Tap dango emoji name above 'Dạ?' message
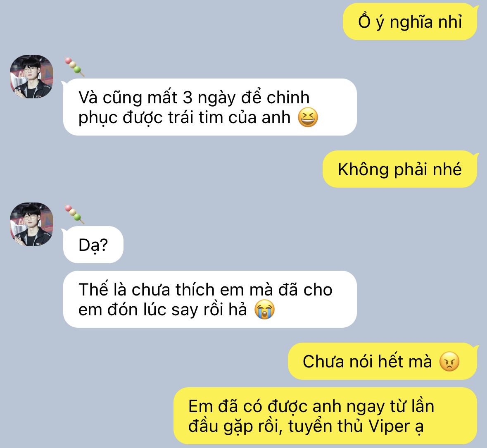The width and height of the screenshot is (487, 448). tap(74, 214)
